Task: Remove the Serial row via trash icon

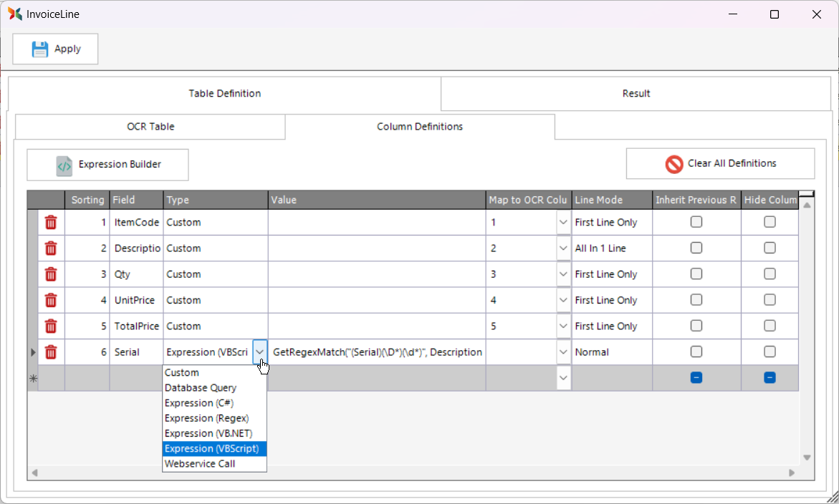Action: [51, 352]
